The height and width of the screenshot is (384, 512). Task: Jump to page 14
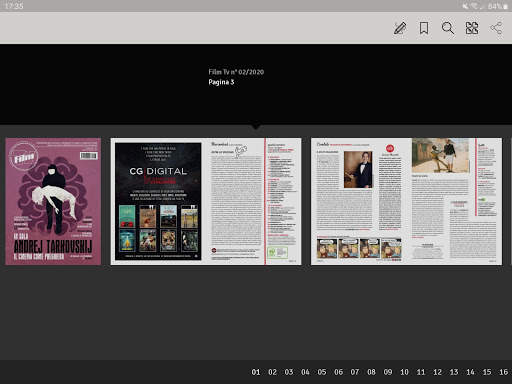(470, 372)
